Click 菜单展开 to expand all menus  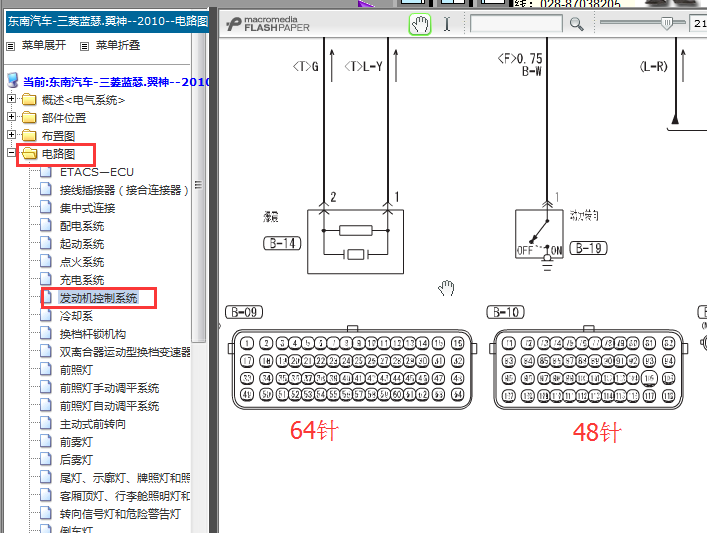[x=44, y=45]
